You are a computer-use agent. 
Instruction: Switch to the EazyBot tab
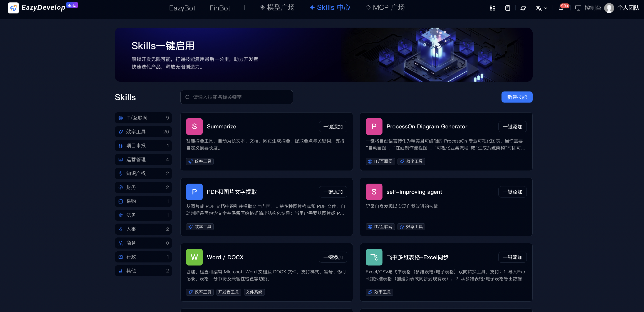pyautogui.click(x=182, y=8)
